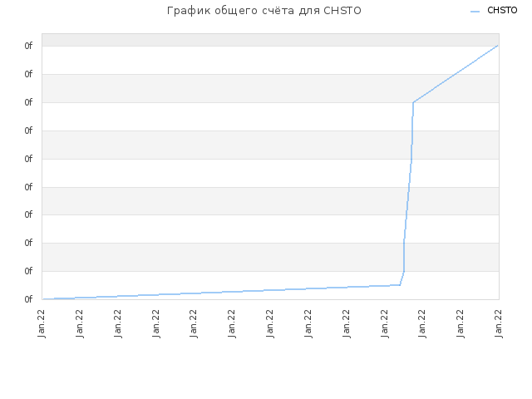Click the darker gray band atop the plot
Screen dimensions: 532x399
(x=270, y=40)
